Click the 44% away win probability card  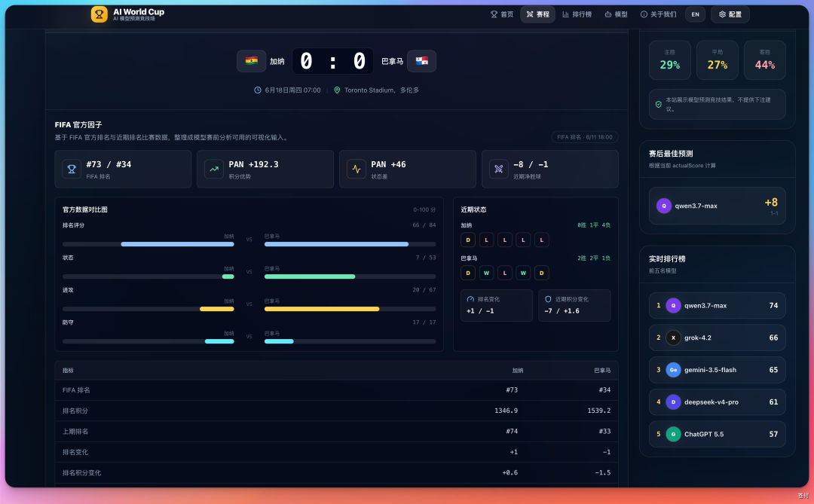[765, 60]
